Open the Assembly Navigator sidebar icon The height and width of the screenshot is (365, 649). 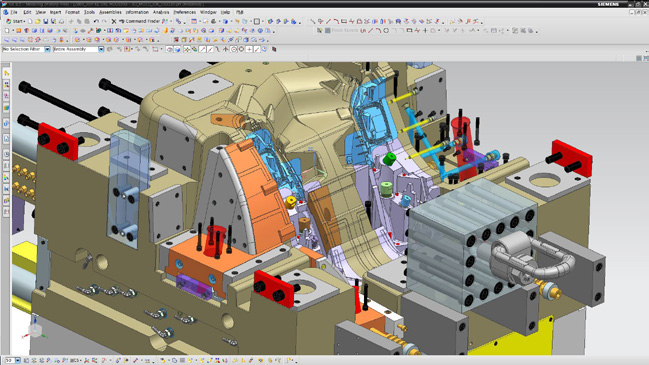click(6, 84)
